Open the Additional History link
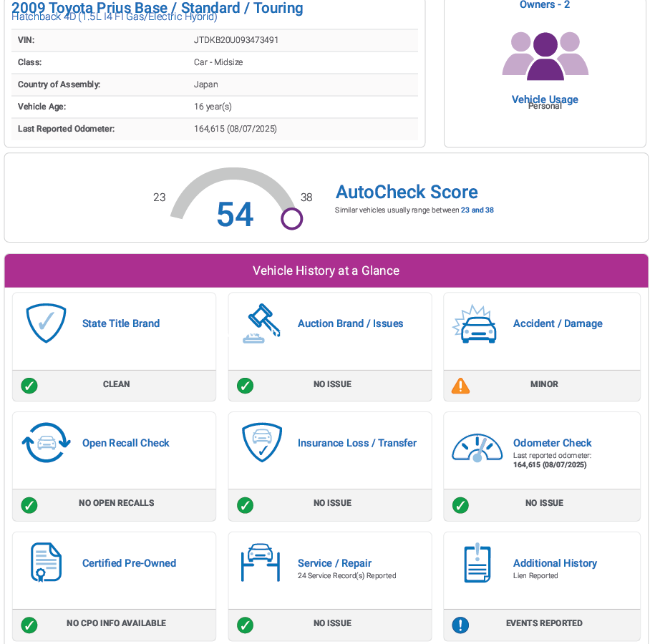Image resolution: width=650 pixels, height=644 pixels. pyautogui.click(x=555, y=563)
